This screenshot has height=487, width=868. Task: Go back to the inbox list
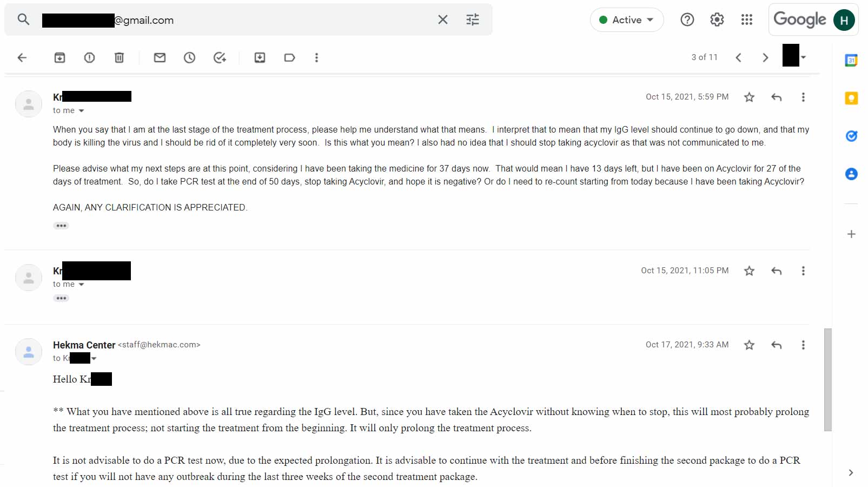22,57
